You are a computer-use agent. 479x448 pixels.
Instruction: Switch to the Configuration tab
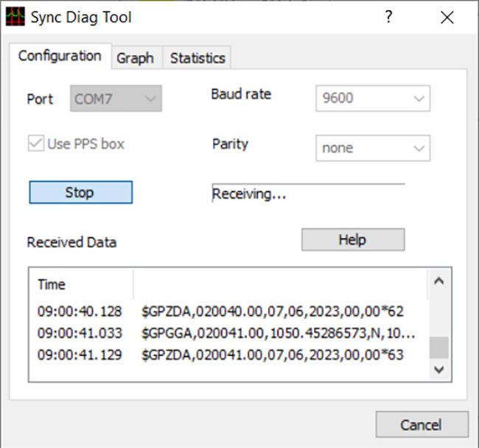[60, 56]
